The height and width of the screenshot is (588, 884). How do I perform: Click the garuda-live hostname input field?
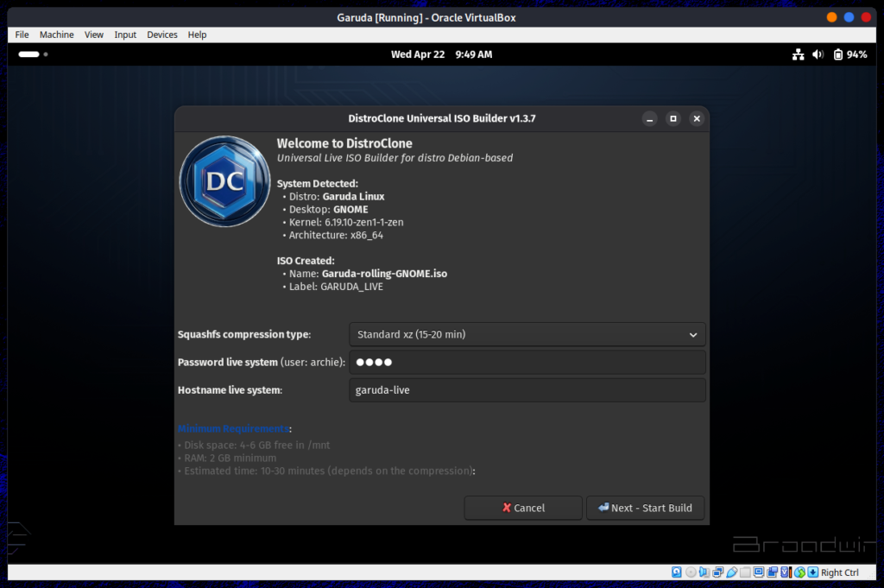click(x=527, y=389)
